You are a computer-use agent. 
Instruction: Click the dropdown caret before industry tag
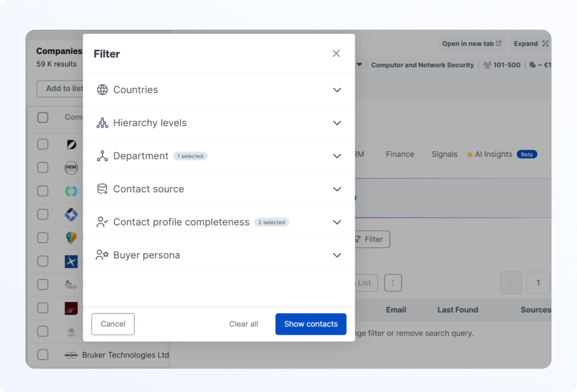[x=359, y=65]
